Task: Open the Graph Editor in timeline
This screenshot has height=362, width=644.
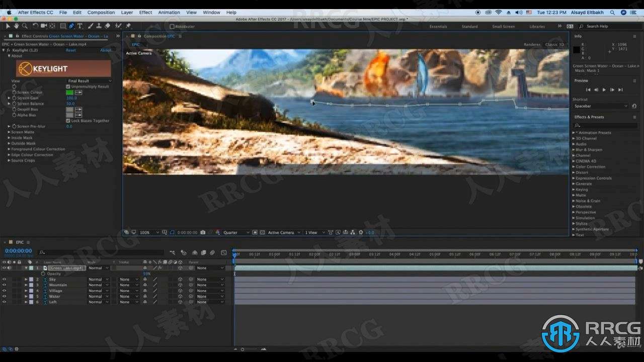Action: 224,252
